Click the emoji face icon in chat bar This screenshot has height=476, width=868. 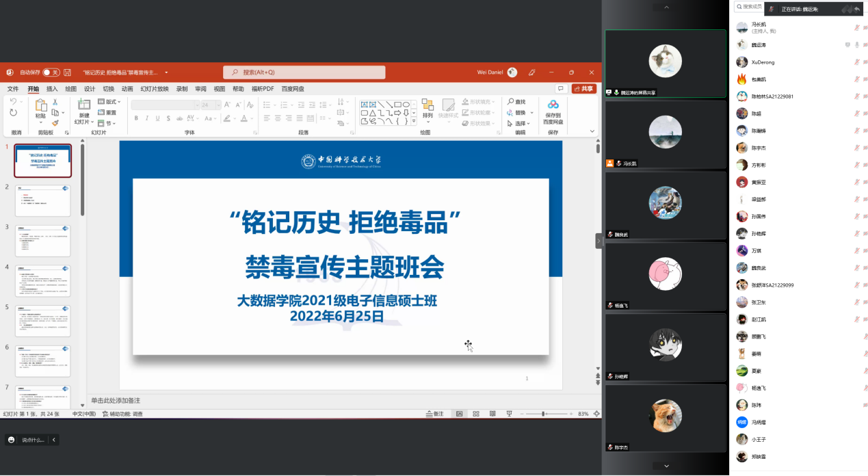point(11,440)
